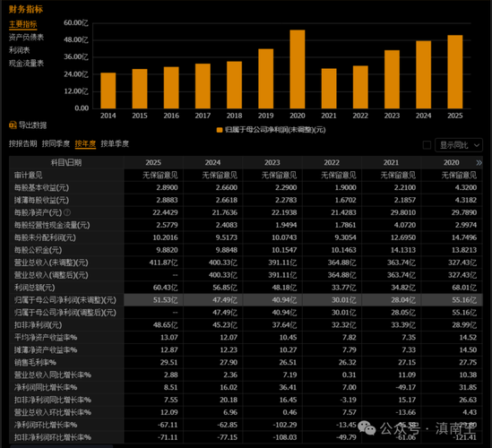Click the 2023 column header
492x448 pixels.
[272, 162]
